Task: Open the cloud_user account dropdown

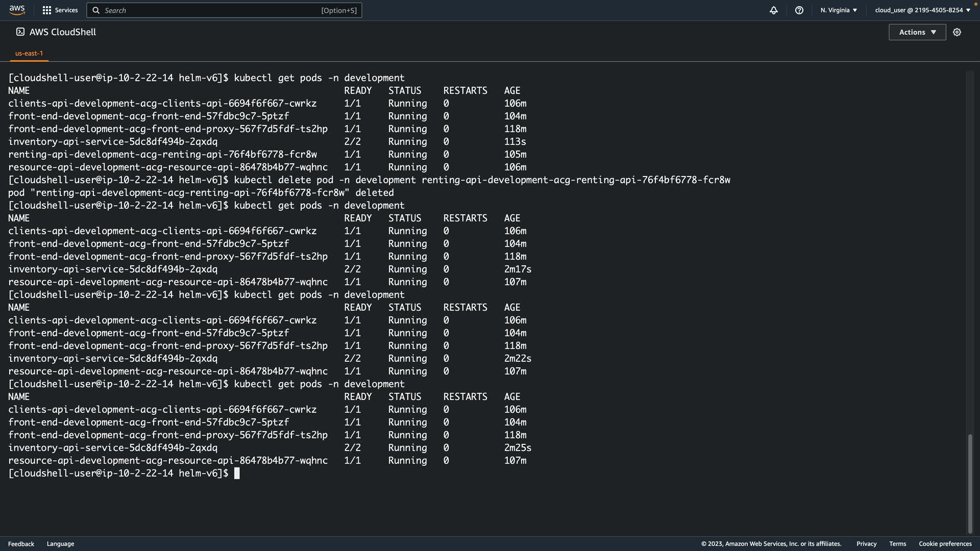Action: pyautogui.click(x=922, y=10)
